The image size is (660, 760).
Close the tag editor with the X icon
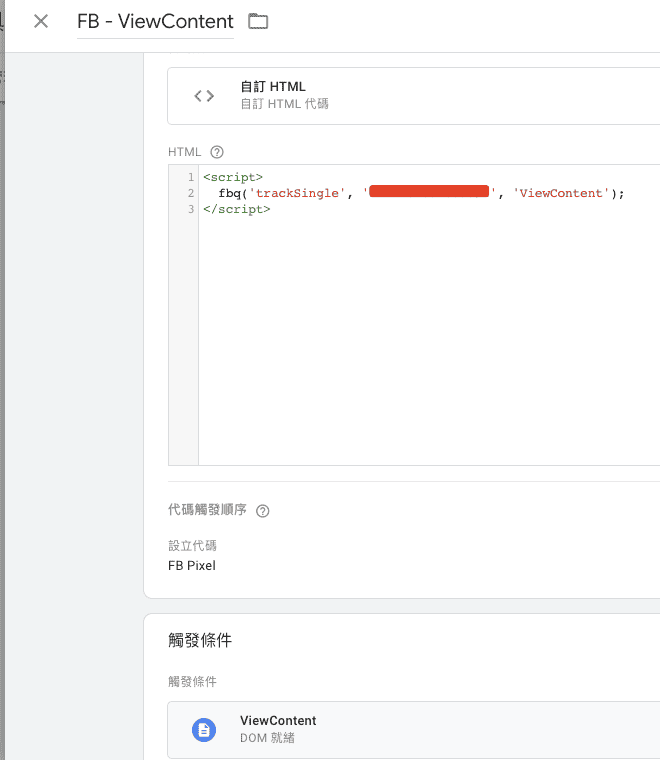41,21
